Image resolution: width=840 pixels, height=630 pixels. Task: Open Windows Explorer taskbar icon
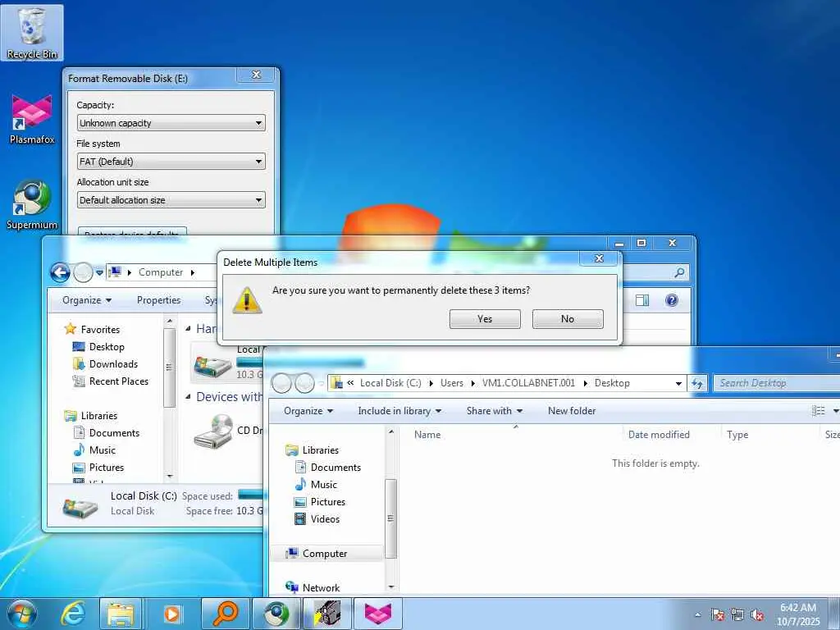(x=121, y=614)
